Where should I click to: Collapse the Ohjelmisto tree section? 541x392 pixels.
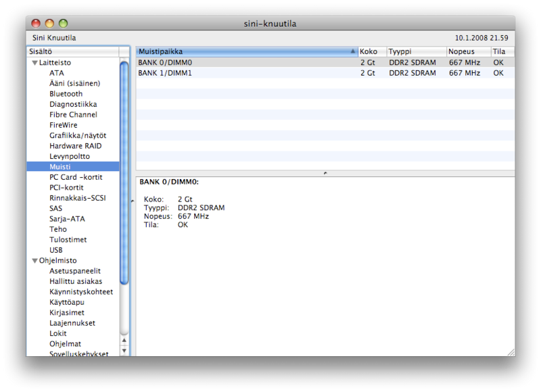(x=35, y=261)
